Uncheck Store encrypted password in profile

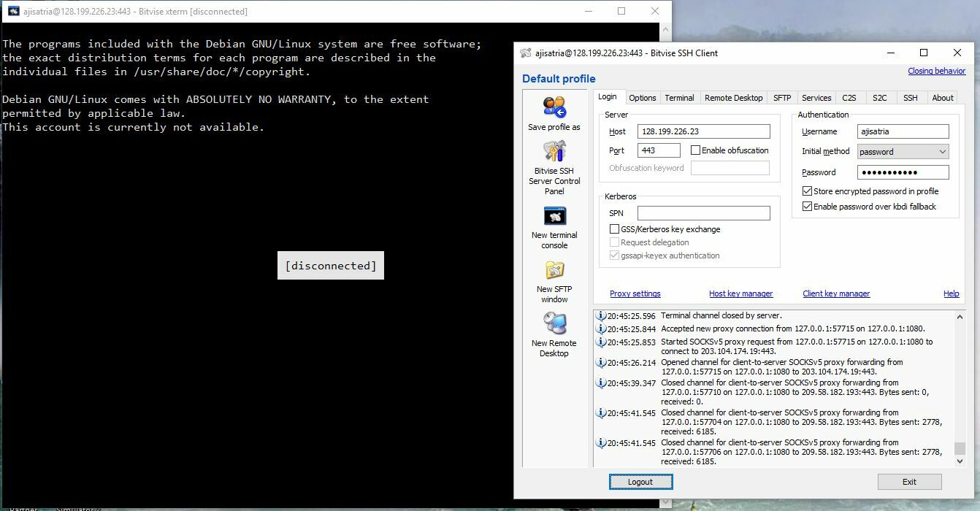[807, 191]
